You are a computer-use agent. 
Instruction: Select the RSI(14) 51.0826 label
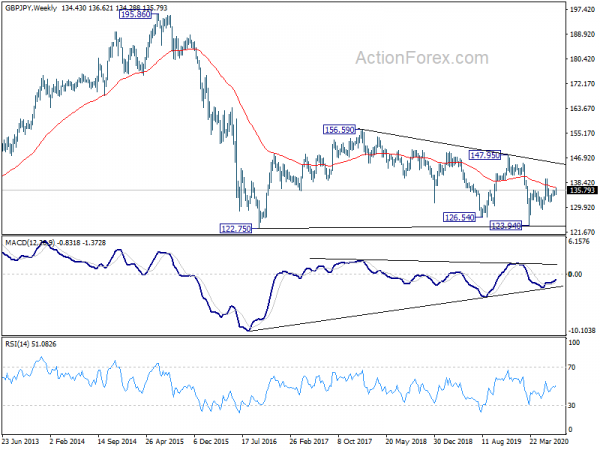30,344
